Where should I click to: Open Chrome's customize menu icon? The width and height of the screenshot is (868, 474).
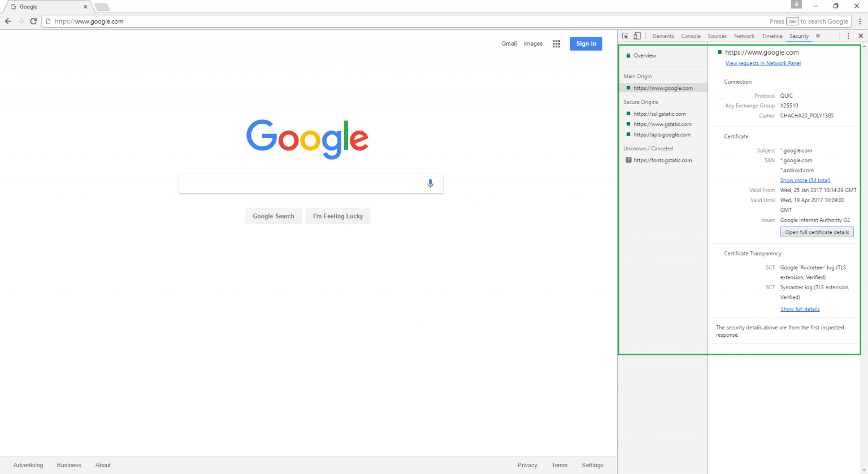[x=860, y=21]
